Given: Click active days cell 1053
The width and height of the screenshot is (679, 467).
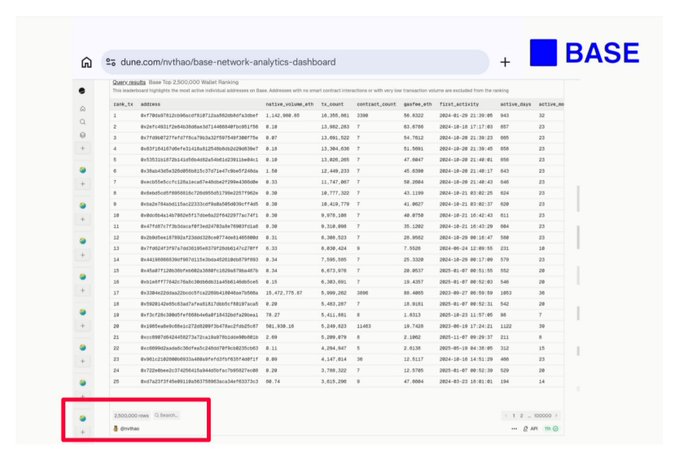Looking at the screenshot, I should (x=506, y=293).
